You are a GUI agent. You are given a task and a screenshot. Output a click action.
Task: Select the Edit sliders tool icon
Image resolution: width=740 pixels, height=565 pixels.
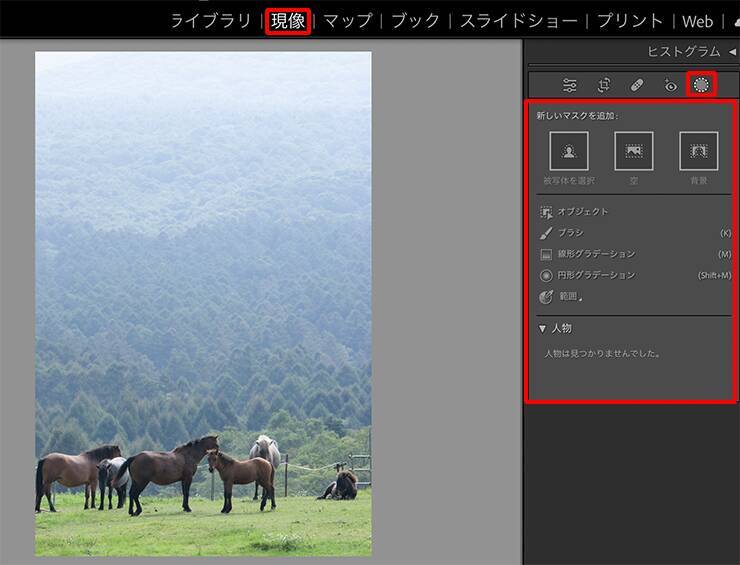pos(570,85)
